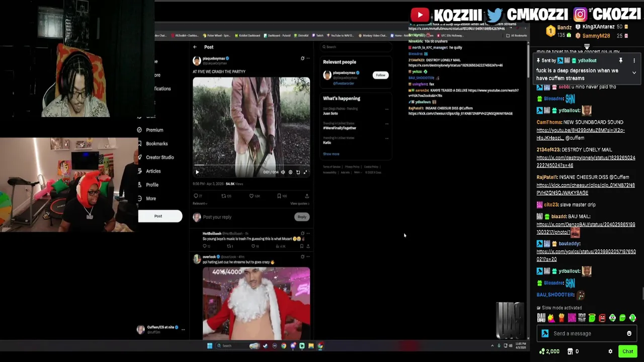
Task: Open the taskbar volume icon
Action: 510,346
